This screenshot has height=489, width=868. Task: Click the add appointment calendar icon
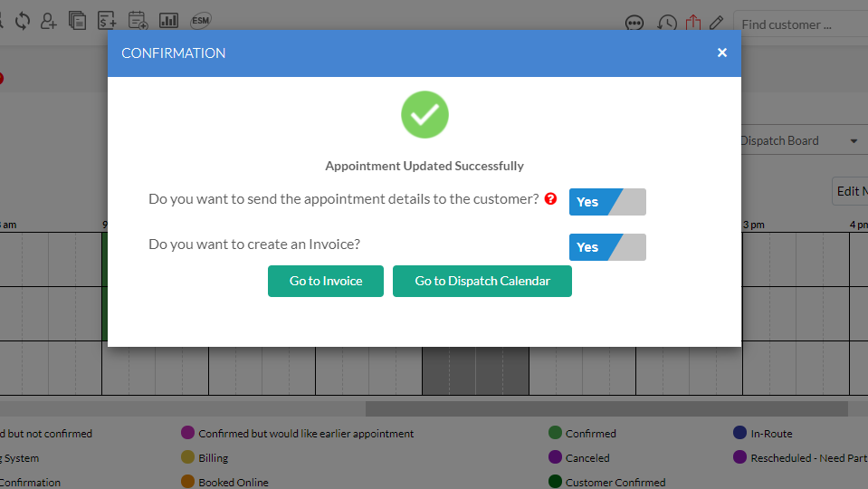pyautogui.click(x=138, y=20)
